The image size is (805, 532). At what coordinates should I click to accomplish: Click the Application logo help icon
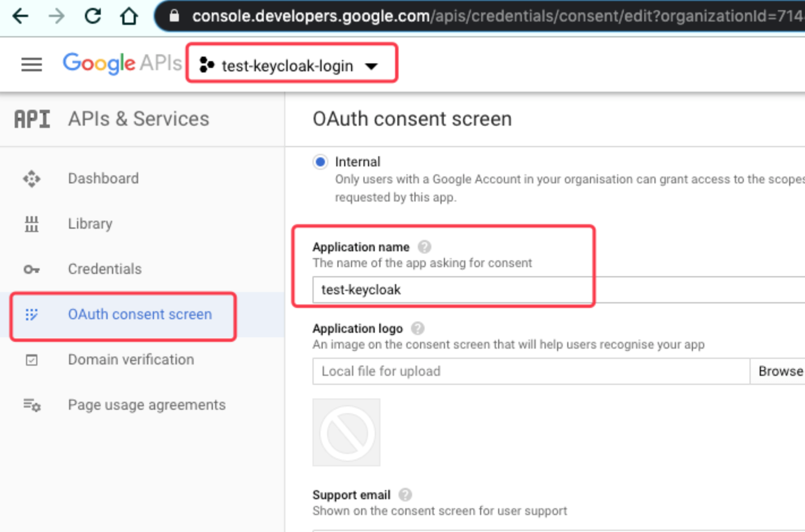[x=418, y=328]
